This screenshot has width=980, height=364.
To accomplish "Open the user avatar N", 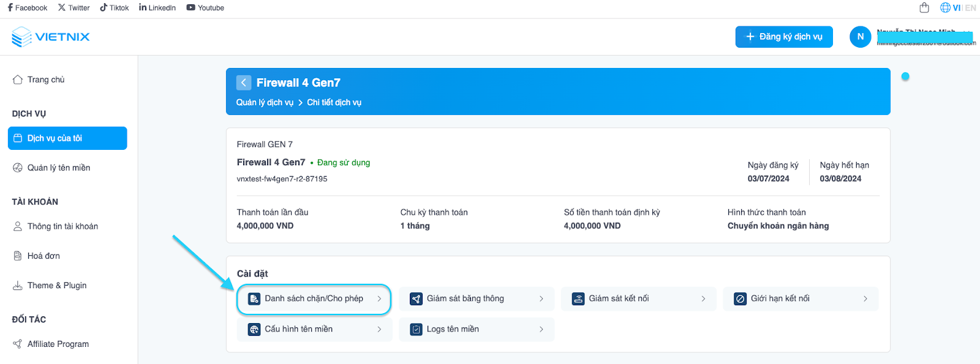I will coord(860,37).
